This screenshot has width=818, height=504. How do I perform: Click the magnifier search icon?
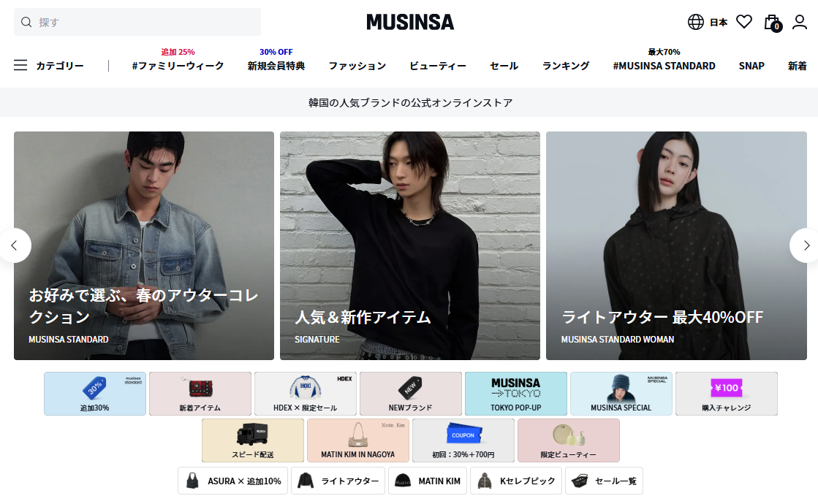26,22
